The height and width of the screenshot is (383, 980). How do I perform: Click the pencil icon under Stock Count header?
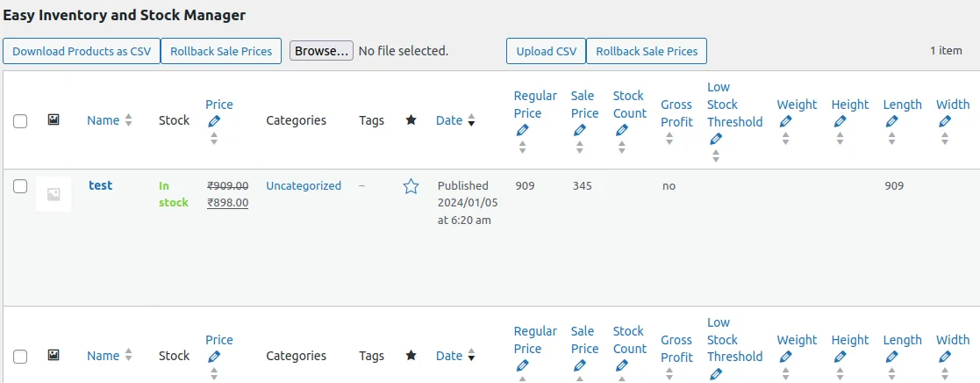point(622,130)
